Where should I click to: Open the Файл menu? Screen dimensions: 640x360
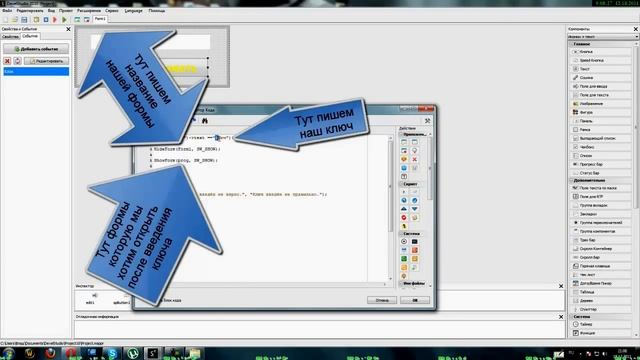tap(7, 11)
